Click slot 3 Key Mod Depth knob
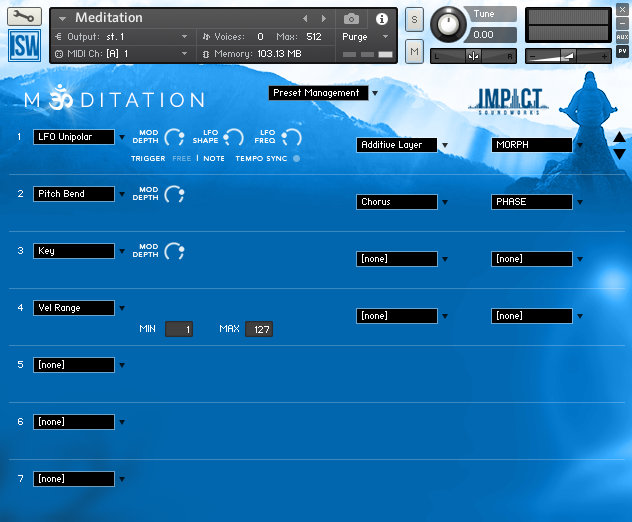632x522 pixels. point(175,251)
